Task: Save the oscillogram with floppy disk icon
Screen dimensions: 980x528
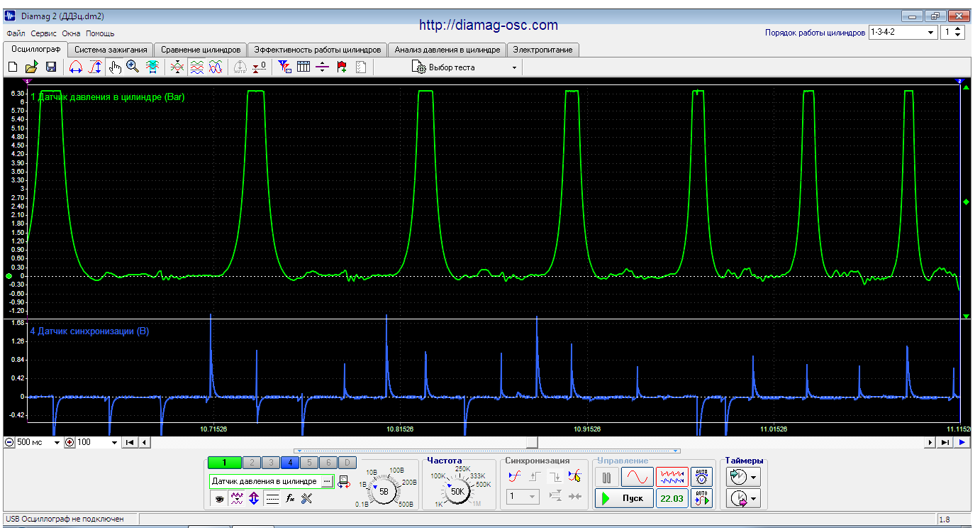Action: pos(51,67)
